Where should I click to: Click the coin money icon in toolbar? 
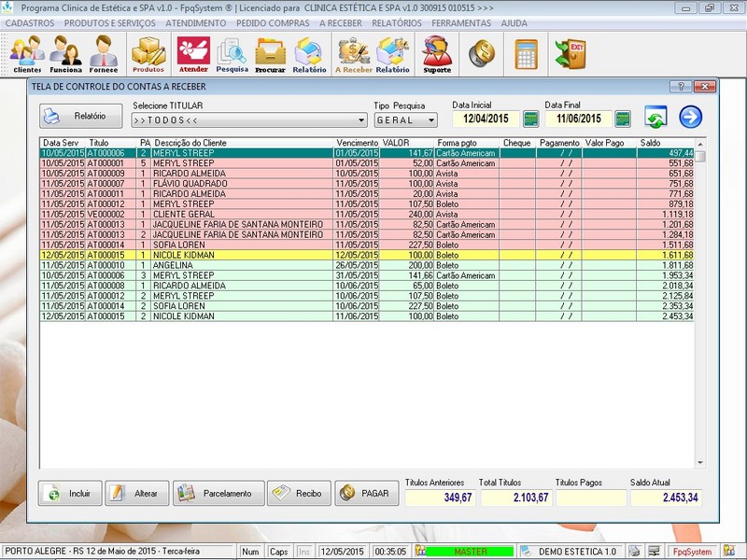tap(481, 53)
